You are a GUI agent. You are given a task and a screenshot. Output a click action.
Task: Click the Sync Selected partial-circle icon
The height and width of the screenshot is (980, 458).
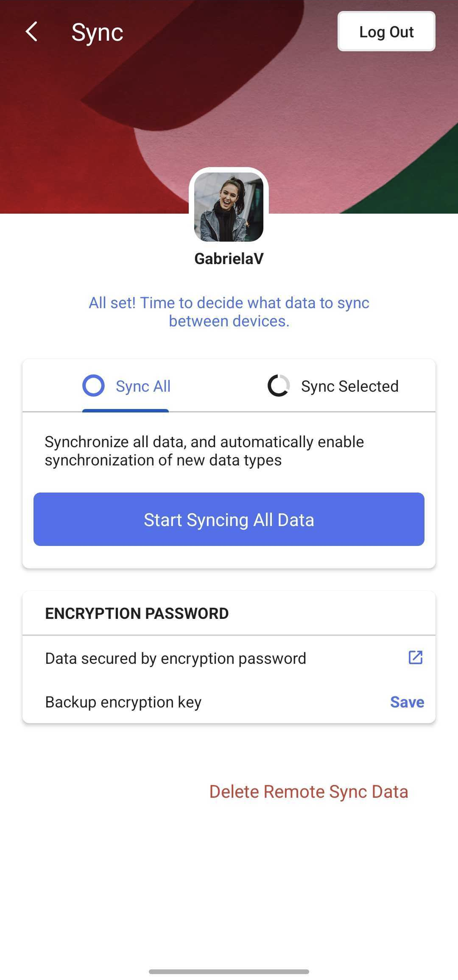279,386
